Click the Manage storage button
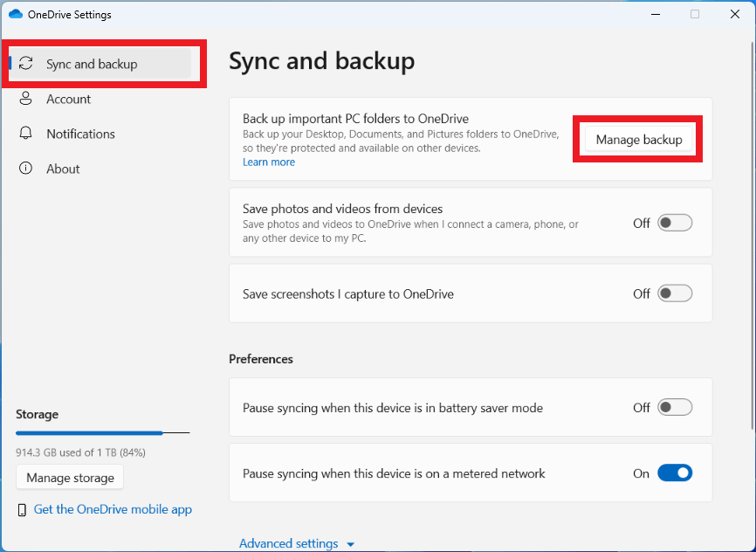Screen dimensions: 756x552 tap(69, 478)
